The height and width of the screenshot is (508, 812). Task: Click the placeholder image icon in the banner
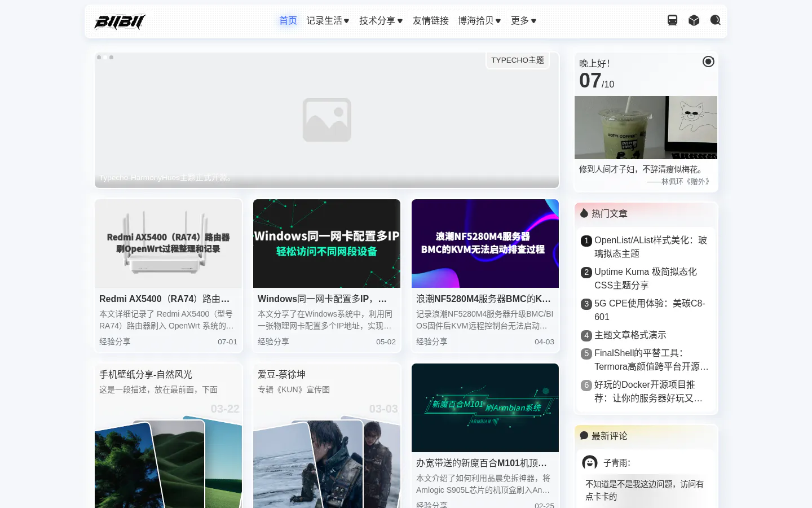[327, 120]
